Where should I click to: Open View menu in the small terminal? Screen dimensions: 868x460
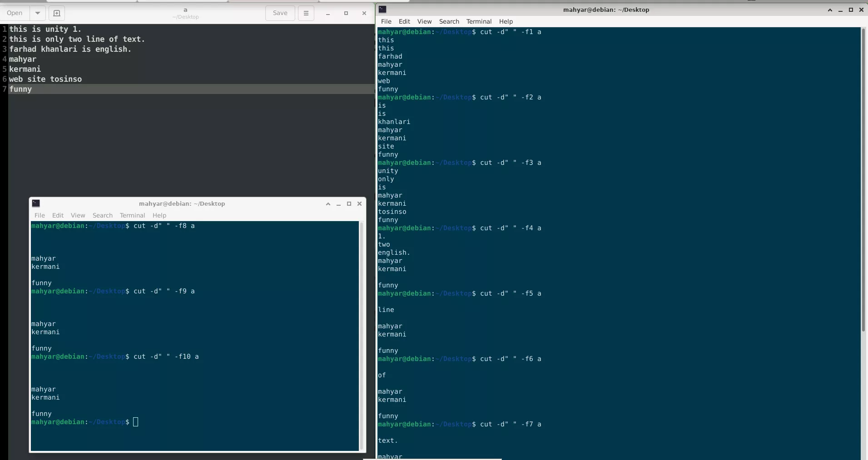click(x=78, y=215)
